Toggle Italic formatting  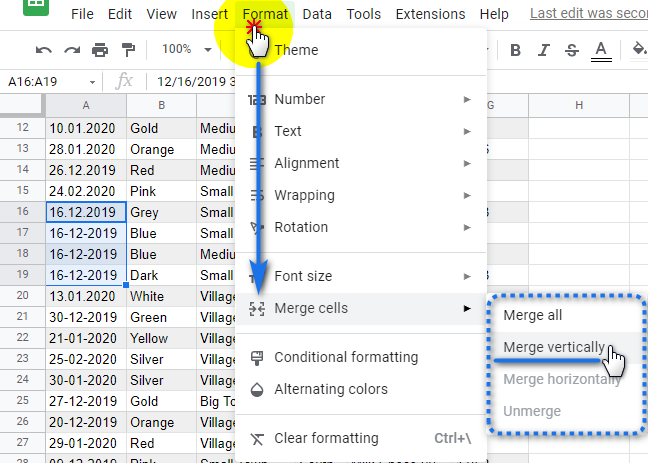click(x=543, y=50)
